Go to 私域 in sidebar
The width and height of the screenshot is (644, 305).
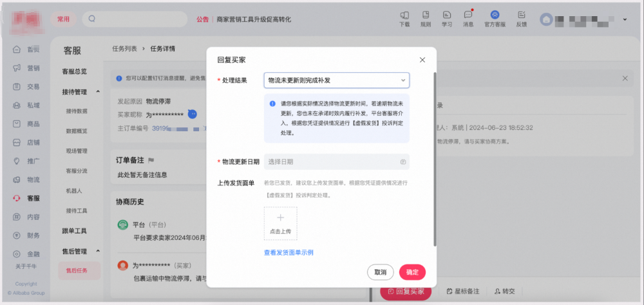pyautogui.click(x=27, y=105)
